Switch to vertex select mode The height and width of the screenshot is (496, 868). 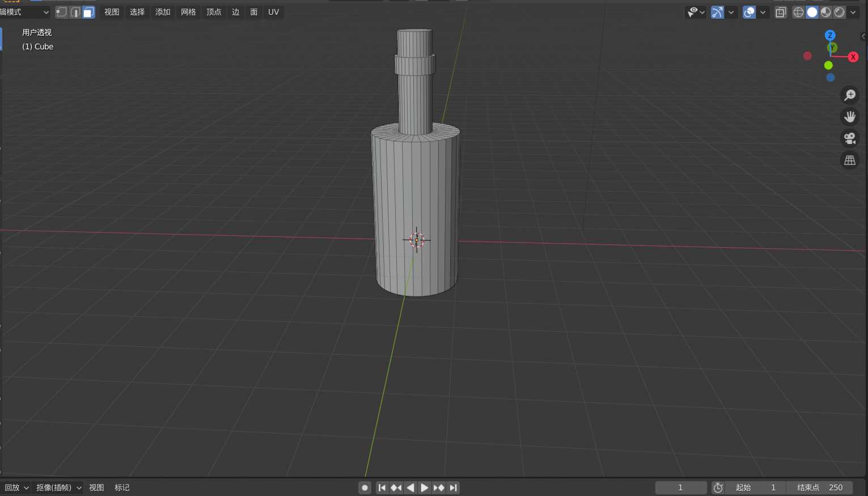(61, 12)
